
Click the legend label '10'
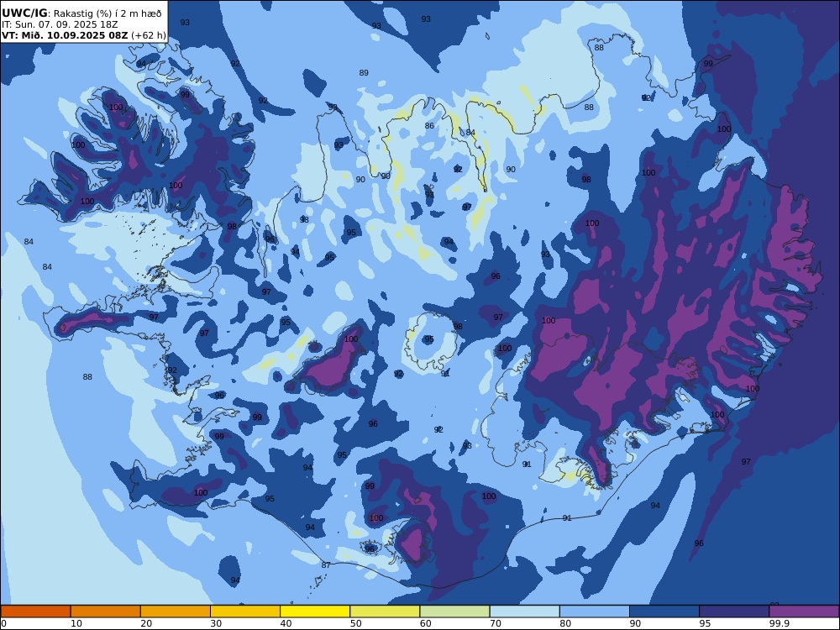(76, 623)
